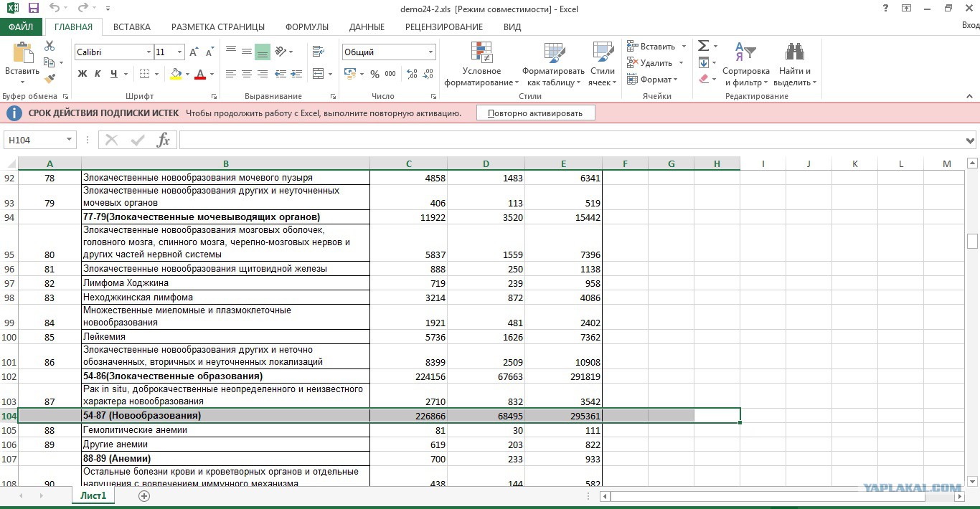This screenshot has height=509, width=980.
Task: Switch to the ФОРМУЛЫ tab
Action: click(307, 27)
